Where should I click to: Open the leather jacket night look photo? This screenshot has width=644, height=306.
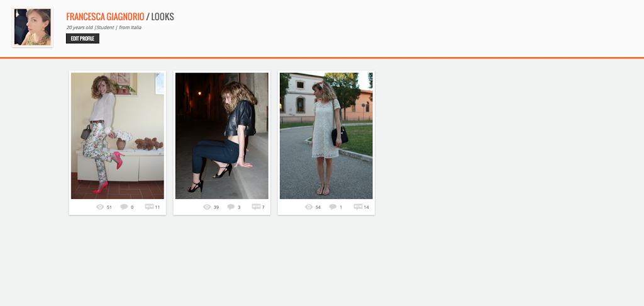click(x=222, y=136)
